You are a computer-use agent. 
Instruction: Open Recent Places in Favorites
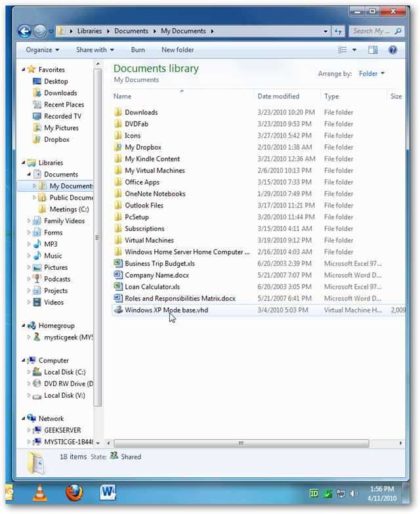point(64,104)
